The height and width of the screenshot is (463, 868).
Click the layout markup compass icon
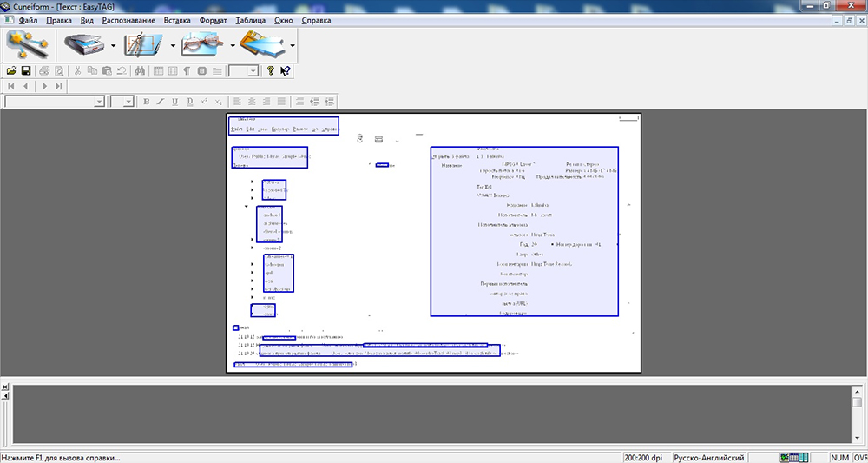point(143,43)
